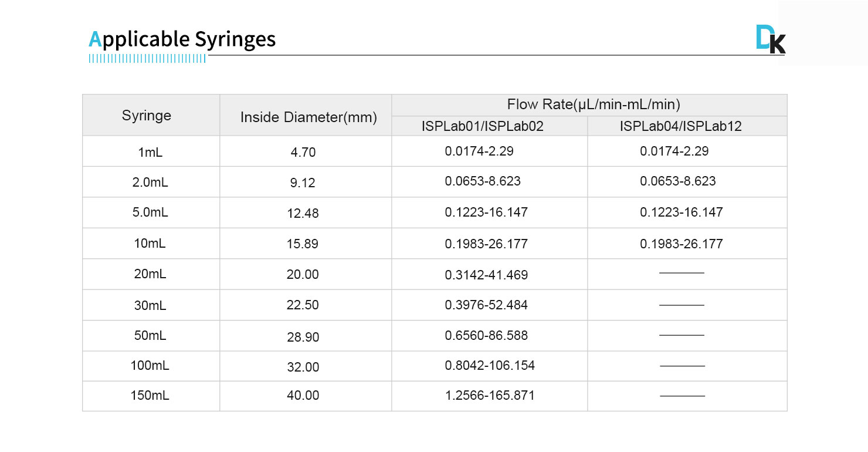Viewport: 868px width, 452px height.
Task: Click the dash in the 100mL row
Action: (682, 366)
